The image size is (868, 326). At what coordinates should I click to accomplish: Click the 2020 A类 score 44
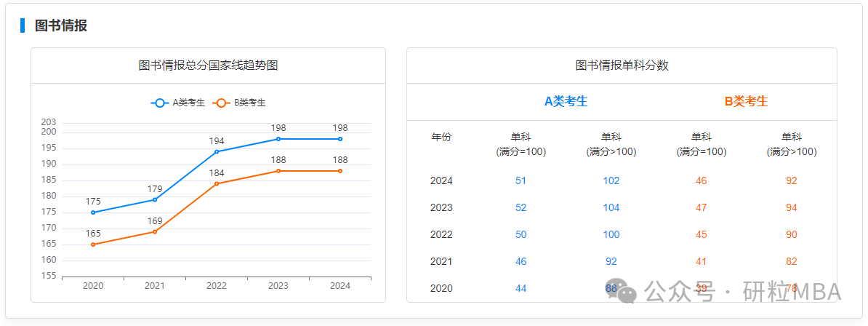[x=521, y=288]
